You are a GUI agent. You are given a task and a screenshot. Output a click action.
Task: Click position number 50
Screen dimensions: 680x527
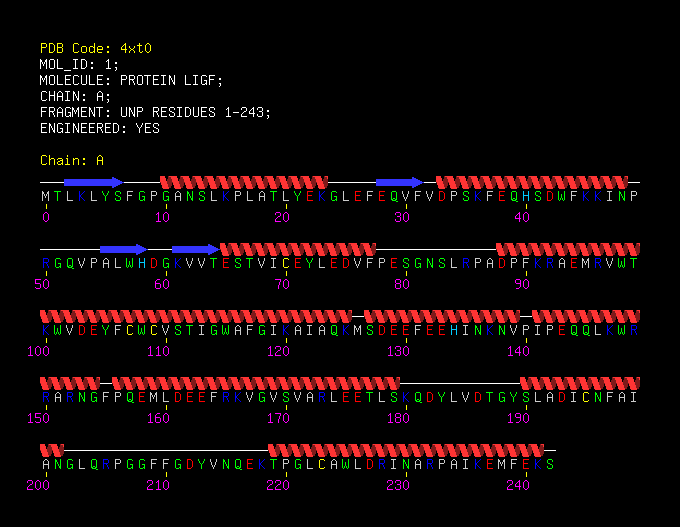[x=42, y=284]
